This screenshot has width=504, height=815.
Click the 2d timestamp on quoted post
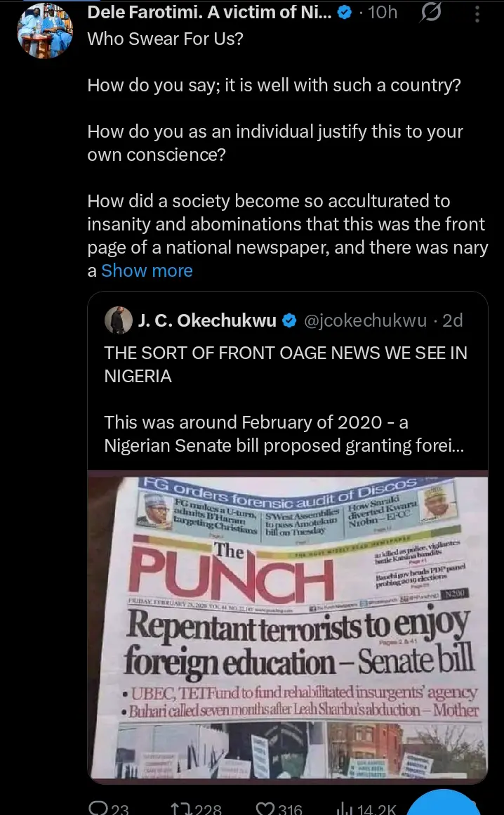(453, 320)
